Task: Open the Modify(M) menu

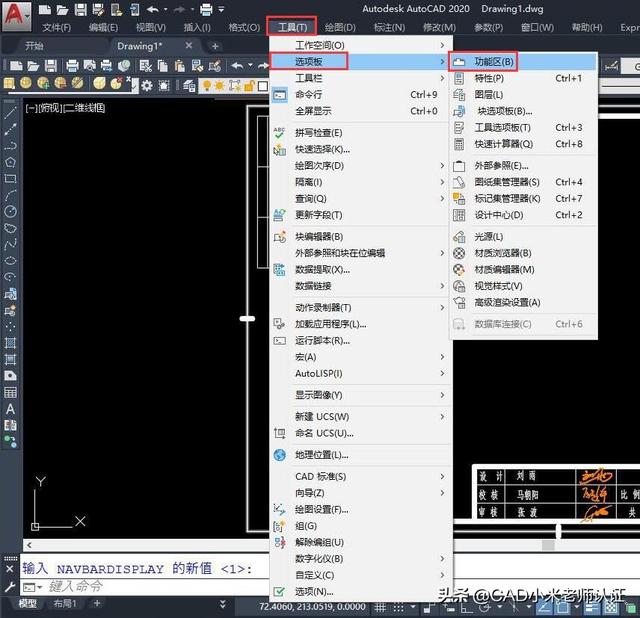Action: coord(439,27)
